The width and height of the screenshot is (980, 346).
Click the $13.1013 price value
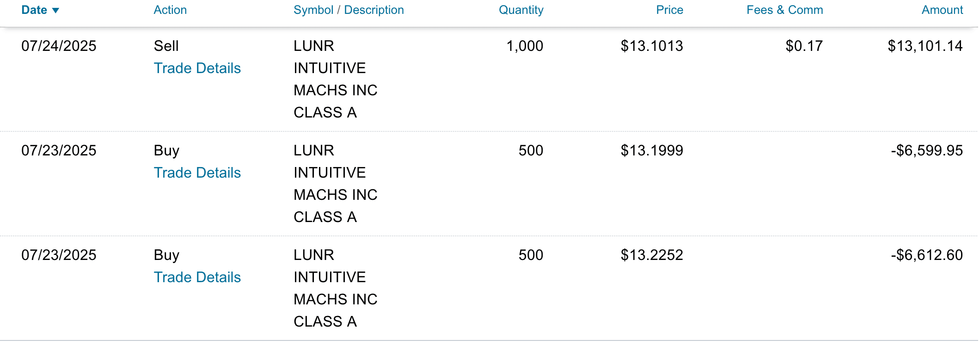[x=652, y=46]
